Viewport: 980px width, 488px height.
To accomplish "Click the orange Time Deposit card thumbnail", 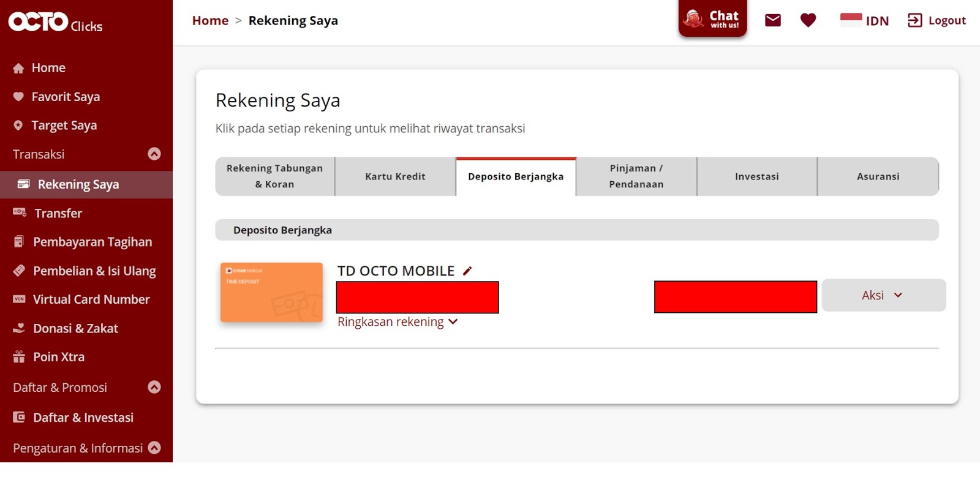I will click(x=271, y=292).
